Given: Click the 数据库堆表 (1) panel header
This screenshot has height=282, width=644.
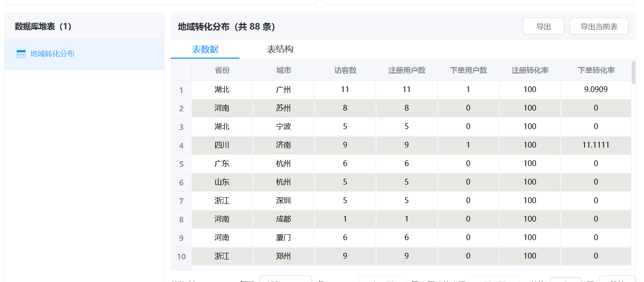Looking at the screenshot, I should (x=43, y=26).
